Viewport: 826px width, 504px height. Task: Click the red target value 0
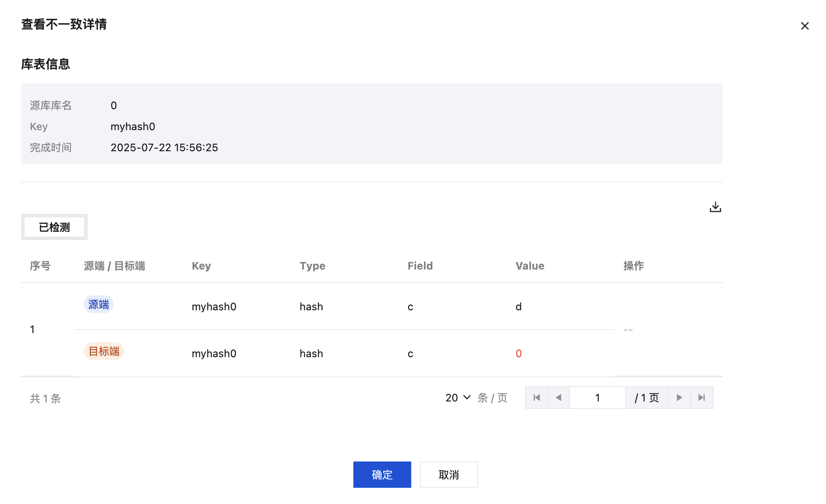coord(519,354)
